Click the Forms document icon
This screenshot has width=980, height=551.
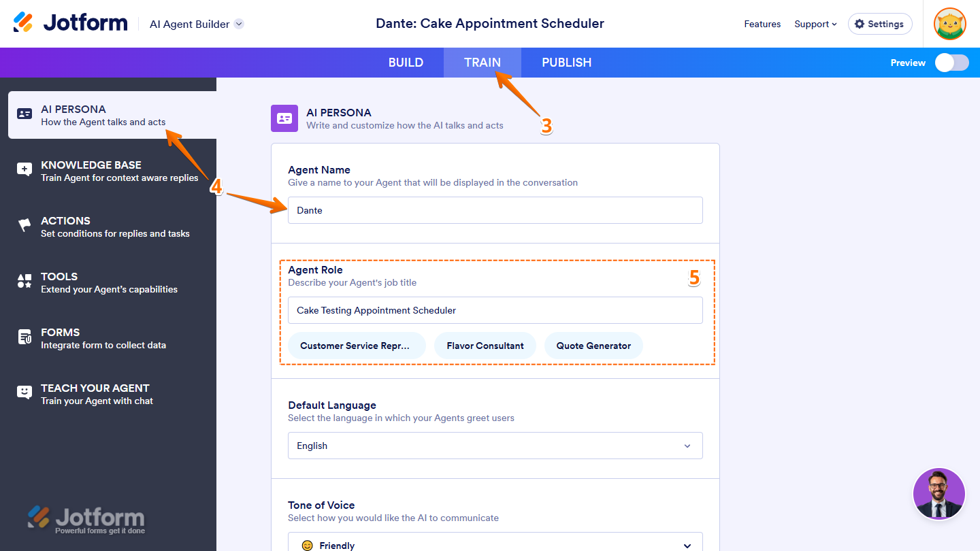(x=24, y=337)
